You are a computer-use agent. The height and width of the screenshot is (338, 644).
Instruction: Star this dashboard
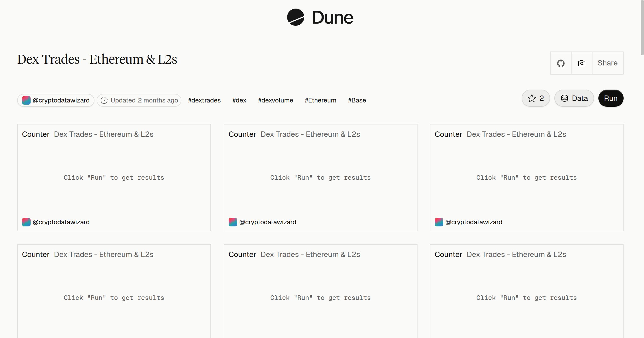click(x=536, y=98)
